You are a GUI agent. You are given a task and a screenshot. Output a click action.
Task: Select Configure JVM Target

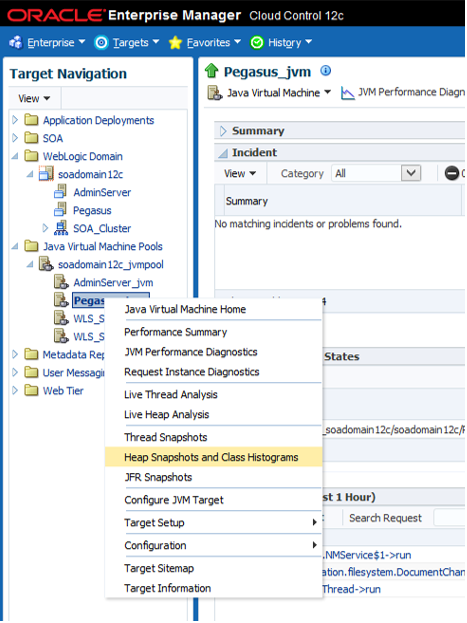click(x=174, y=499)
